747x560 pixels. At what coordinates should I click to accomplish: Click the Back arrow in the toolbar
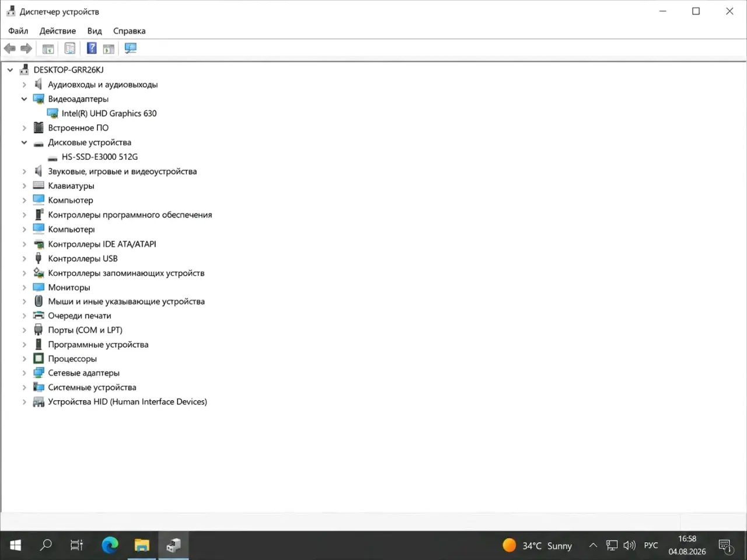(x=10, y=48)
